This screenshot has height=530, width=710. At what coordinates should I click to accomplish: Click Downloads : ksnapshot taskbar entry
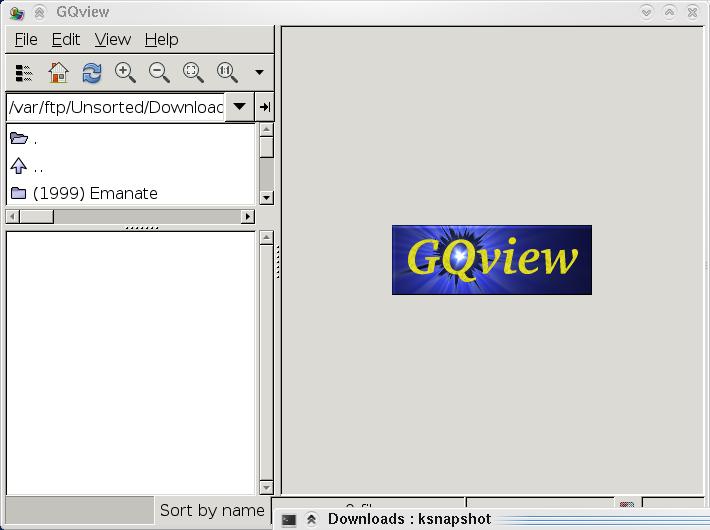(x=409, y=519)
